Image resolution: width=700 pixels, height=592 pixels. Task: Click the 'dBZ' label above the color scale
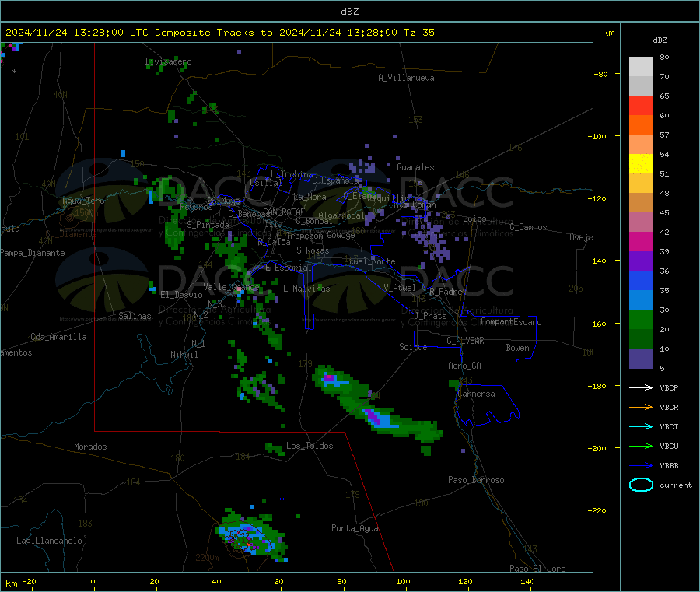[x=660, y=40]
